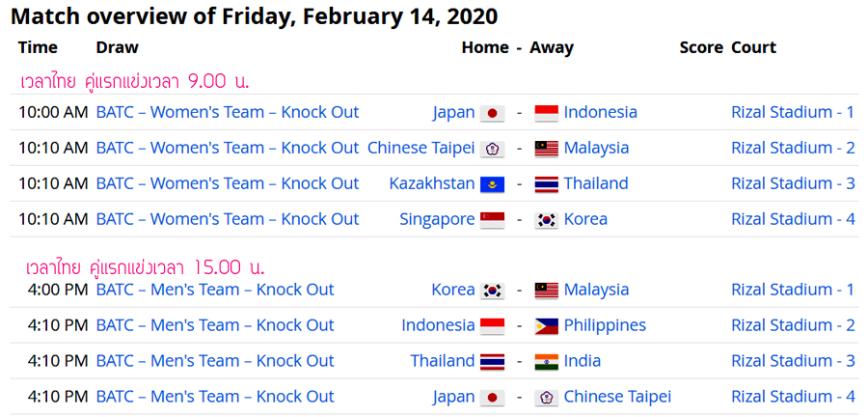Click Chinese Taipei flag in women's match row

[492, 149]
